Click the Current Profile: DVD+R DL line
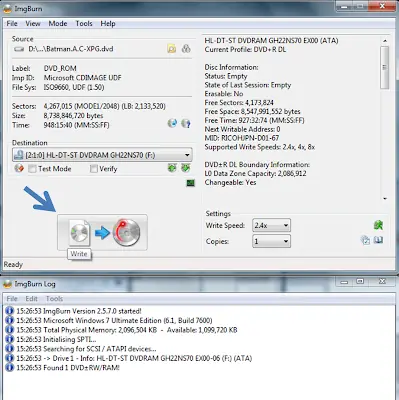 coord(245,50)
